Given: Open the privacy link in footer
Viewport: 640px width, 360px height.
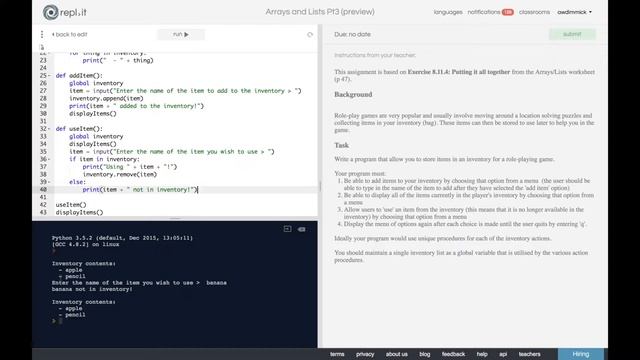Looking at the screenshot, I should click(x=365, y=354).
